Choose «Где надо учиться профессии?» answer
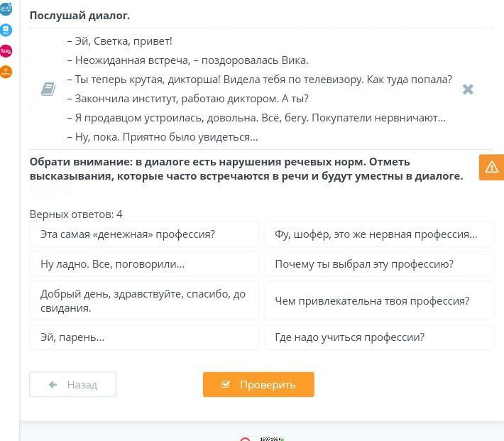 pyautogui.click(x=378, y=337)
